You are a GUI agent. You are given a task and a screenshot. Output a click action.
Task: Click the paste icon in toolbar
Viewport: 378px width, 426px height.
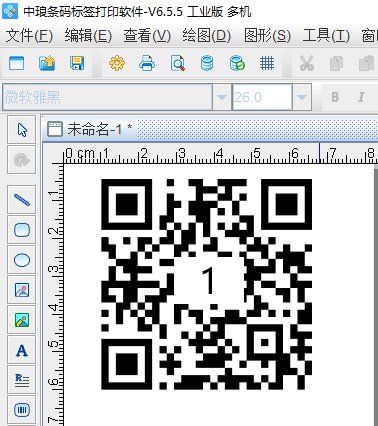coord(366,63)
